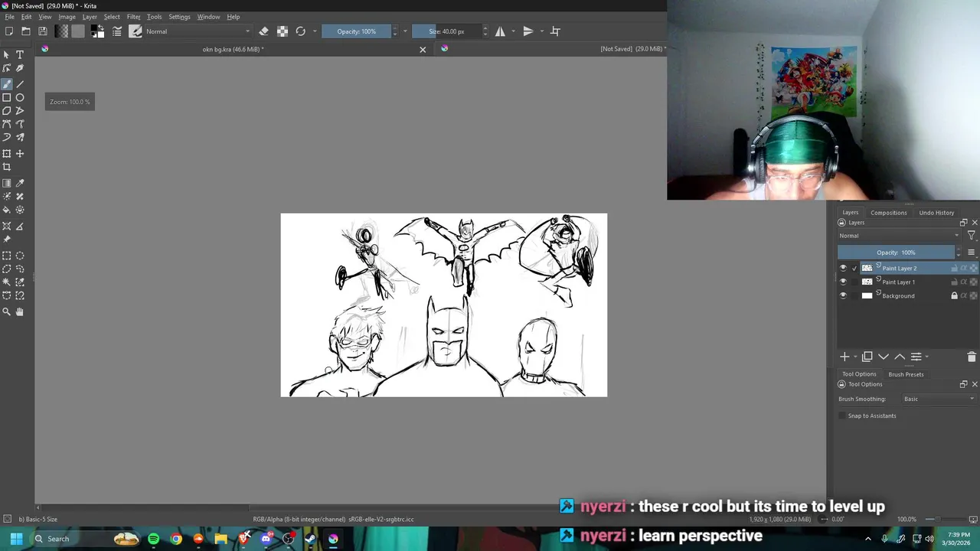980x551 pixels.
Task: Select the Fill bucket tool
Action: 7,210
